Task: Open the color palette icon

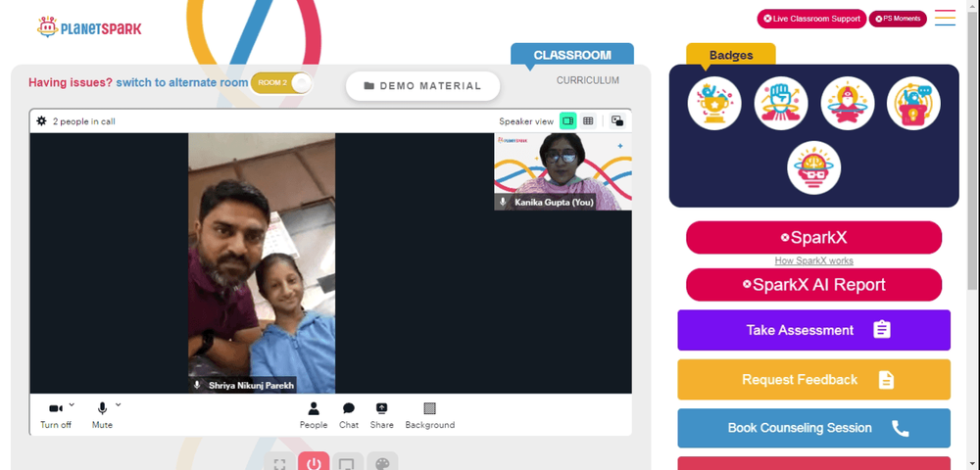Action: [x=382, y=462]
